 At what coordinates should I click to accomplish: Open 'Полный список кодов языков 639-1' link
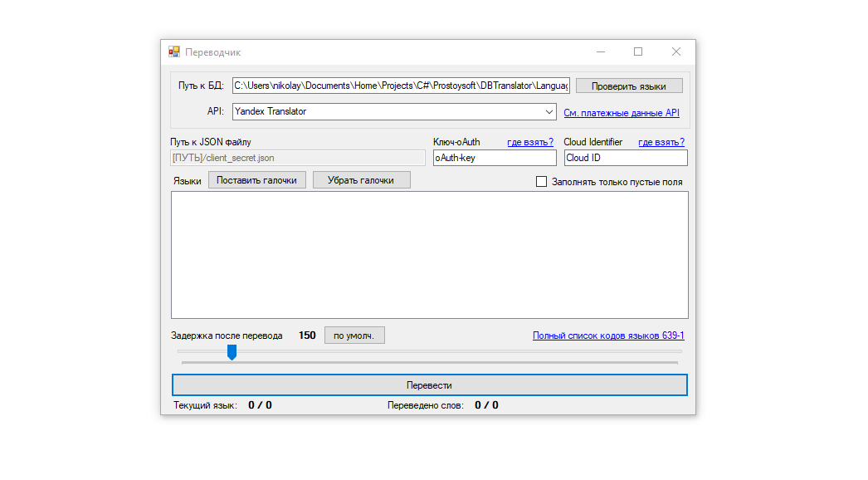[x=608, y=336]
